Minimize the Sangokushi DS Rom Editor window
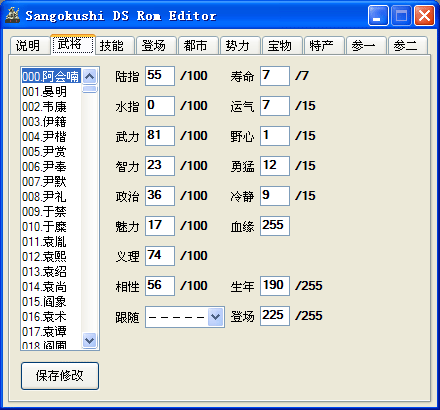 pyautogui.click(x=378, y=15)
